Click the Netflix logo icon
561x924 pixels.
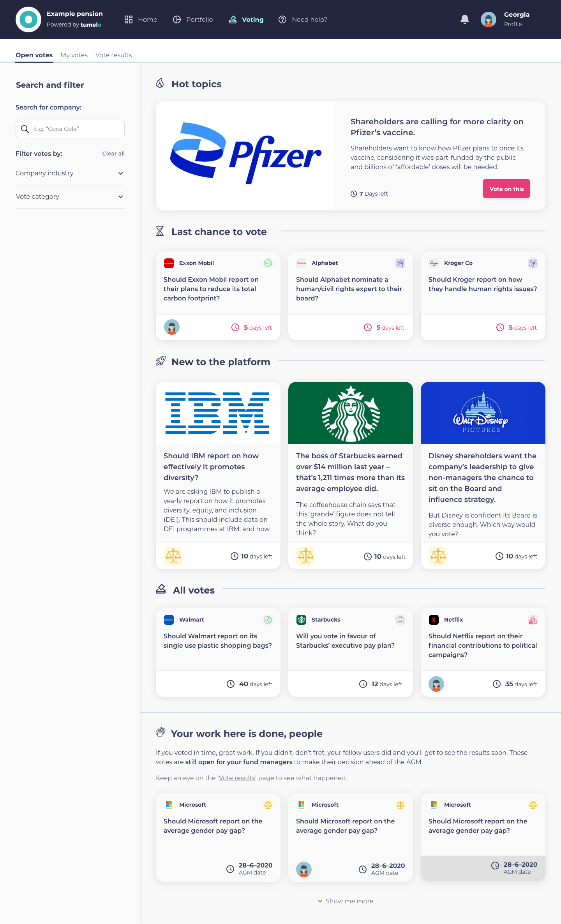(434, 620)
